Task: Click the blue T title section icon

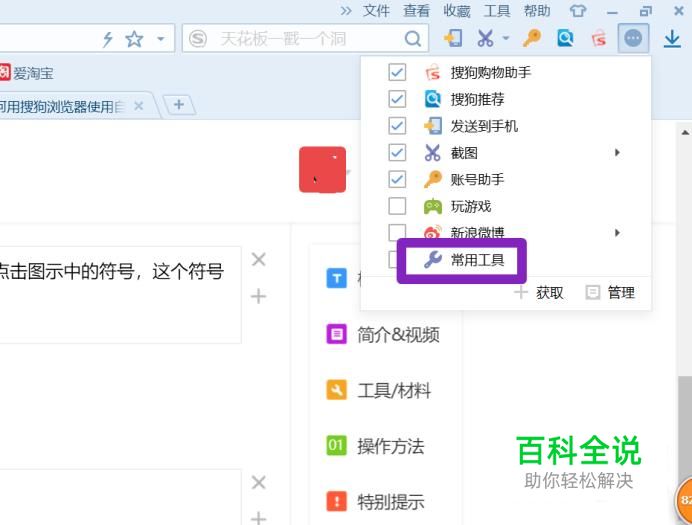Action: coord(336,278)
